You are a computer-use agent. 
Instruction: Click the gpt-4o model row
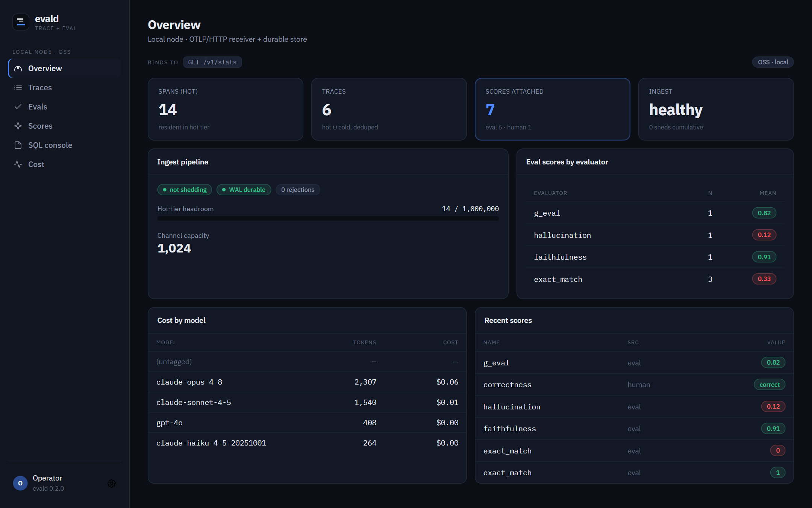point(307,423)
